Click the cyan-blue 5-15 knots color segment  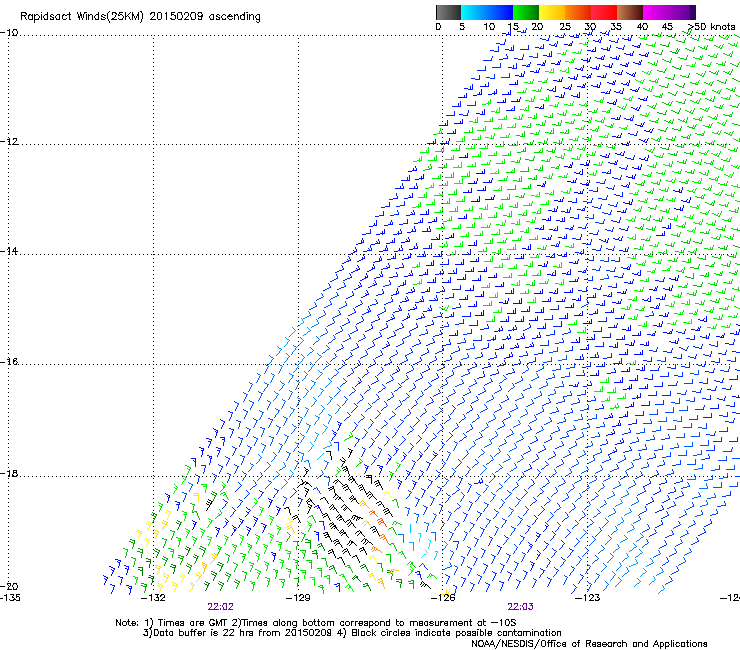click(x=487, y=12)
